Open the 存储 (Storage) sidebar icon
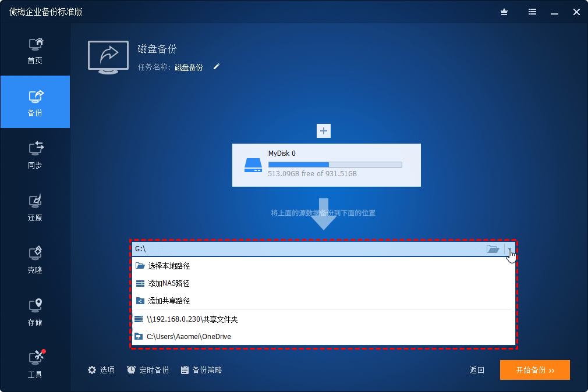Viewport: 588px width, 392px height. [35, 311]
